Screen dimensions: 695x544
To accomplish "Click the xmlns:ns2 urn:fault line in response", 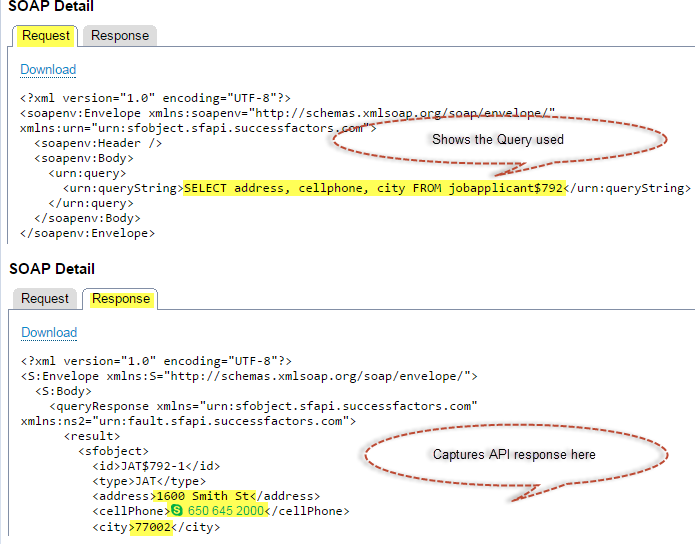I will coord(188,421).
